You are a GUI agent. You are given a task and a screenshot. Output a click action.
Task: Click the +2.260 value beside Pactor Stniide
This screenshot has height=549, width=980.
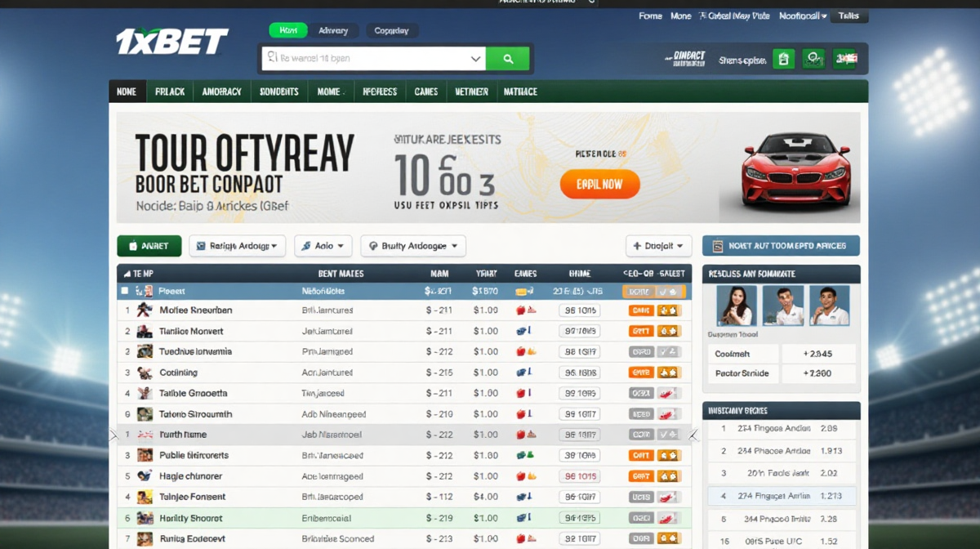(x=818, y=373)
